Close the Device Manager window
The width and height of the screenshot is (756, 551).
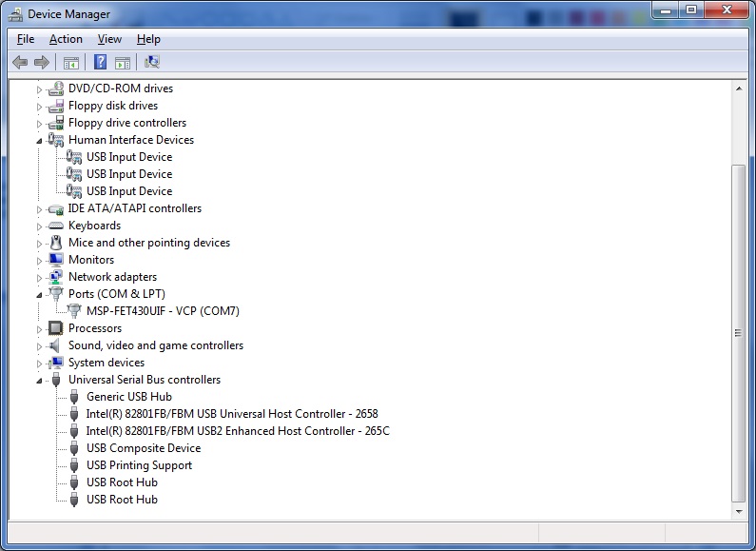(x=727, y=10)
